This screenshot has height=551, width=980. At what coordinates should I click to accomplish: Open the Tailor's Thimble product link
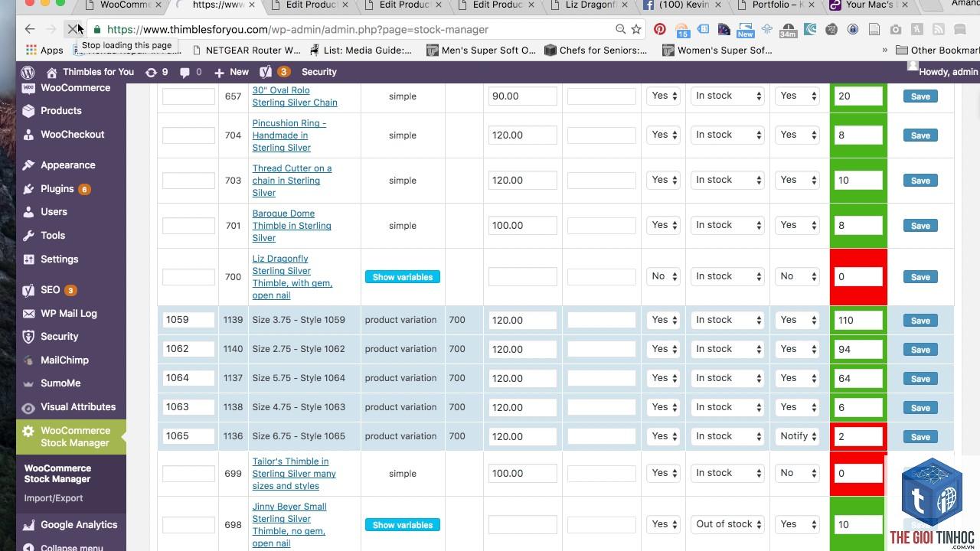(x=294, y=474)
